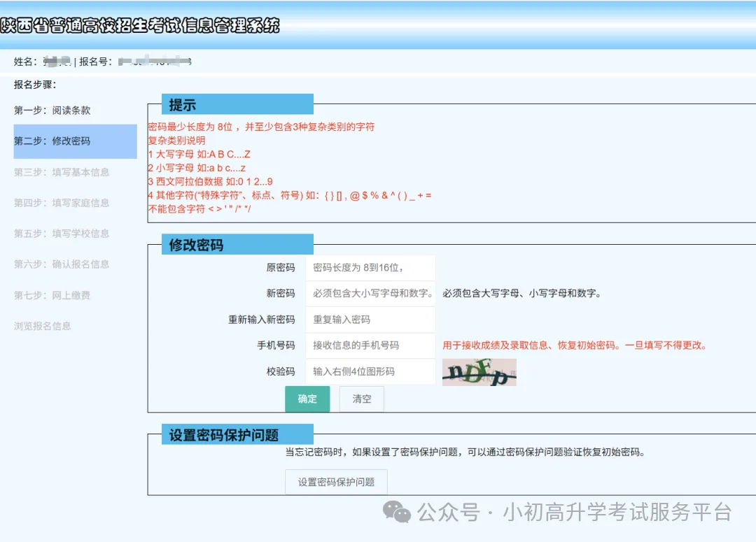This screenshot has height=542, width=756.
Task: Click line 1 大写字母 如:A B C....Z
Action: [199, 154]
